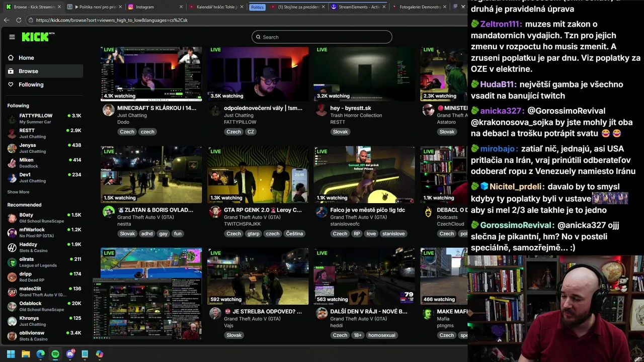The image size is (644, 362).
Task: Click heddi streamer avatar
Action: click(x=322, y=313)
